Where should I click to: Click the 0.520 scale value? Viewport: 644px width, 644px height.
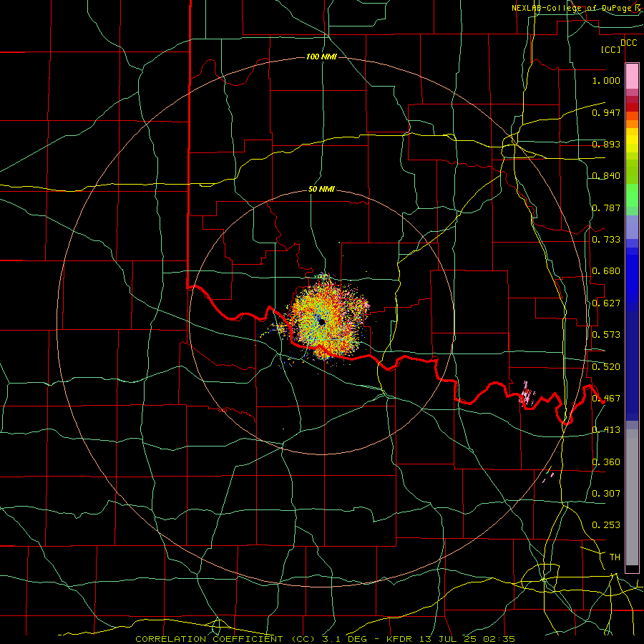606,366
